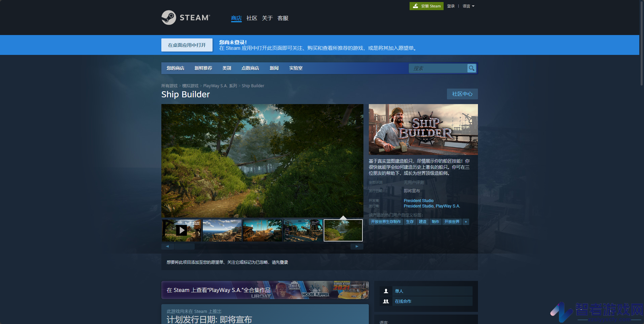
Task: Click the main forest screenshot image
Action: tap(262, 161)
